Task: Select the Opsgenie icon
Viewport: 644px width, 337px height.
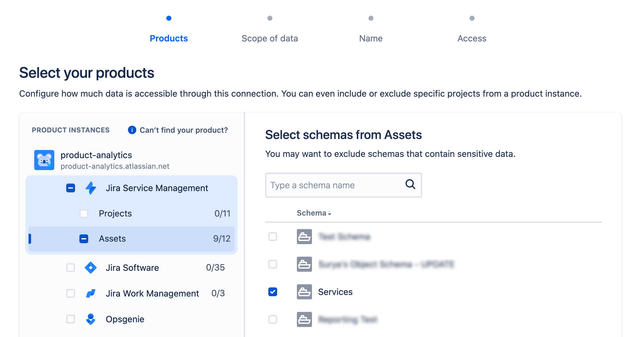Action: click(x=90, y=319)
